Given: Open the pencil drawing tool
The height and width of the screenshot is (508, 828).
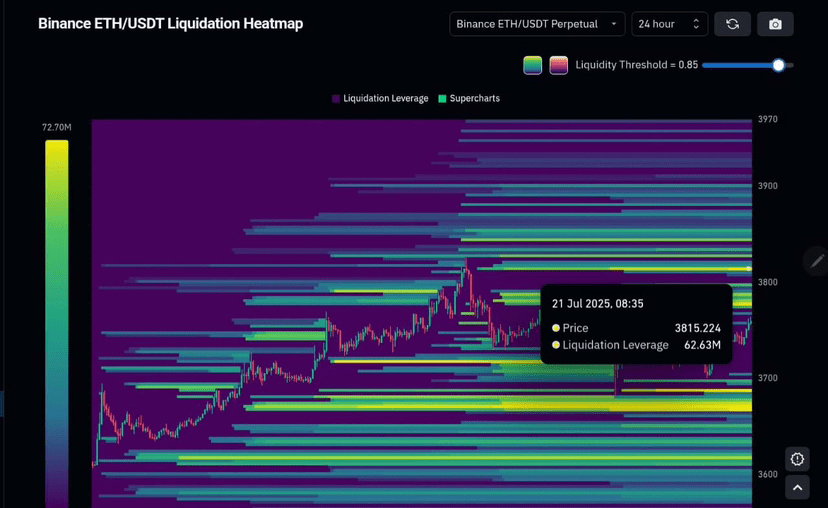Looking at the screenshot, I should (817, 261).
